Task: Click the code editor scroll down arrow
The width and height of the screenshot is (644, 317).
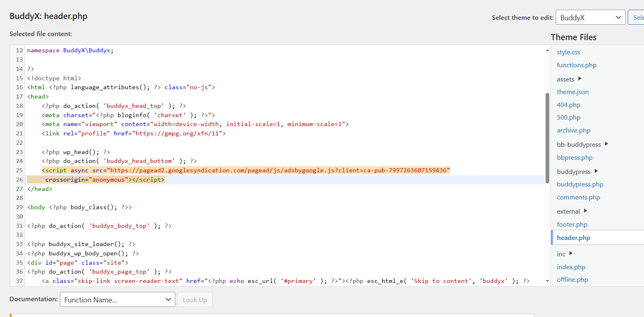Action: point(547,281)
